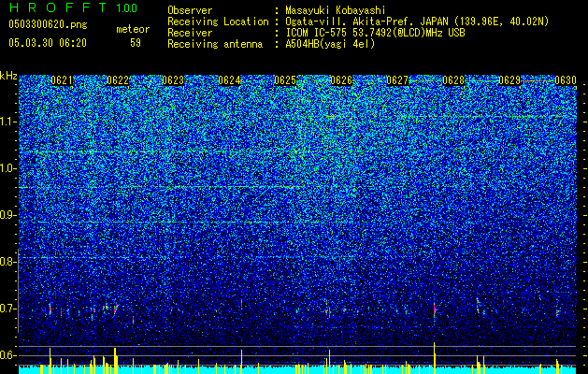Click the 0624 time marker
Screen dimensions: 588x374
click(230, 80)
